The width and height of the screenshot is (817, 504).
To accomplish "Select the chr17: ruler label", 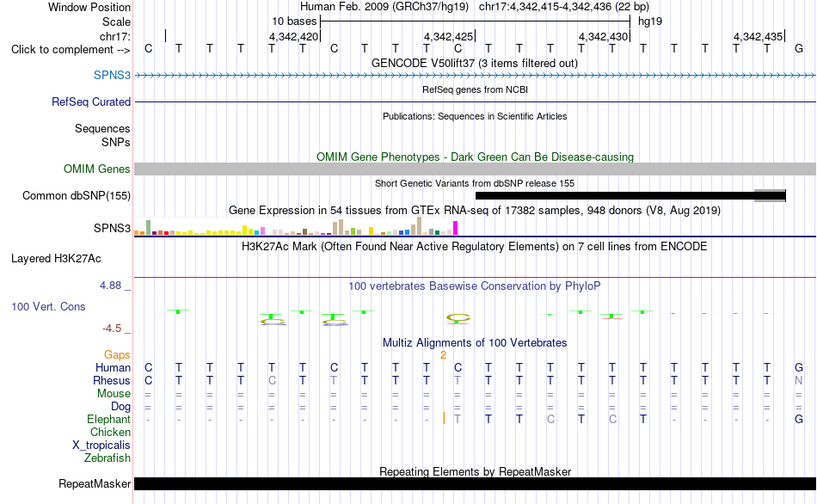I will (x=114, y=36).
